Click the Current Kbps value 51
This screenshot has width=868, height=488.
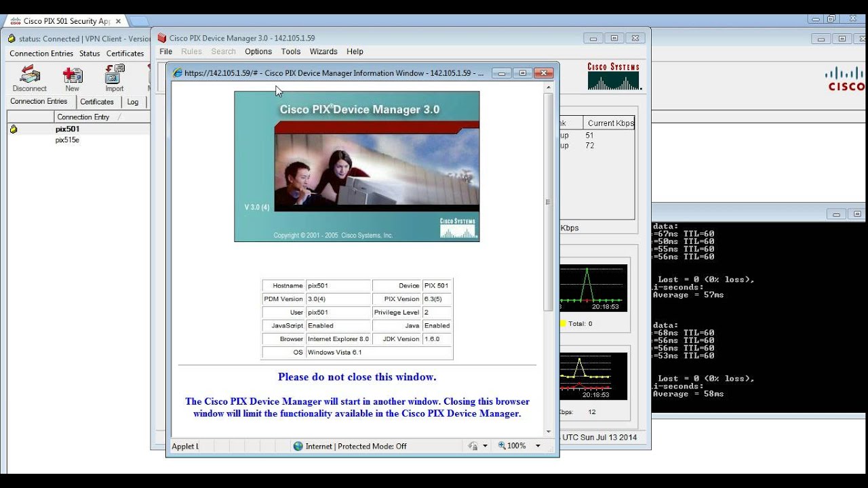pos(589,136)
